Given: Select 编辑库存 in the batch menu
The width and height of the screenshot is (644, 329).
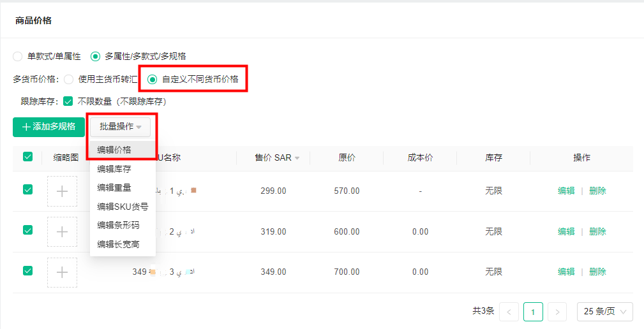Looking at the screenshot, I should click(x=114, y=169).
